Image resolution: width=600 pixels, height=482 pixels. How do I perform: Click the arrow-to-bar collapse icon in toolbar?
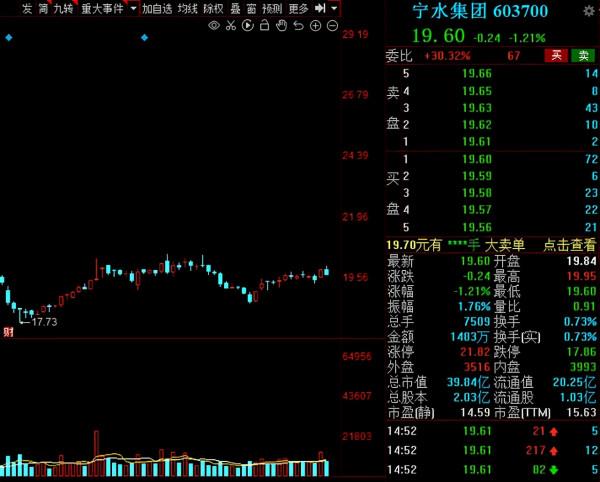(x=320, y=8)
